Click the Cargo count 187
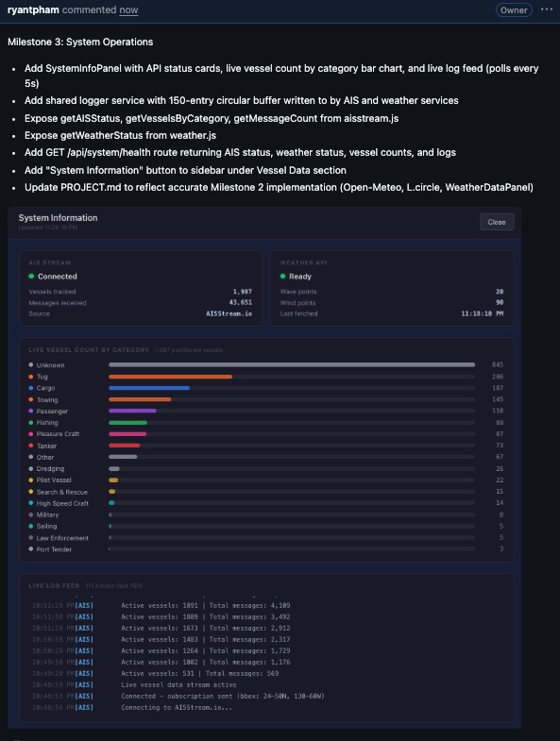The height and width of the screenshot is (741, 560). tap(498, 388)
